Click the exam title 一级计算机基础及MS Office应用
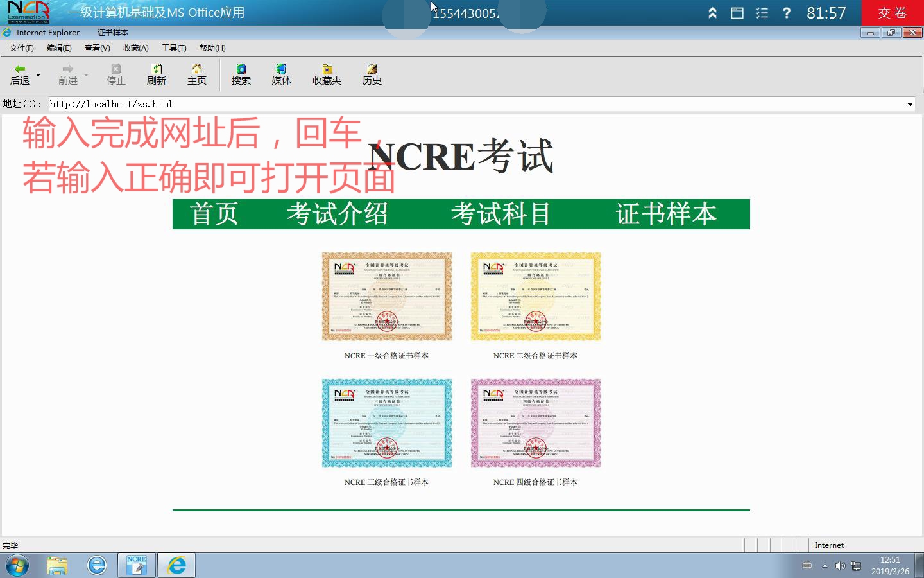The height and width of the screenshot is (578, 924). tap(156, 13)
